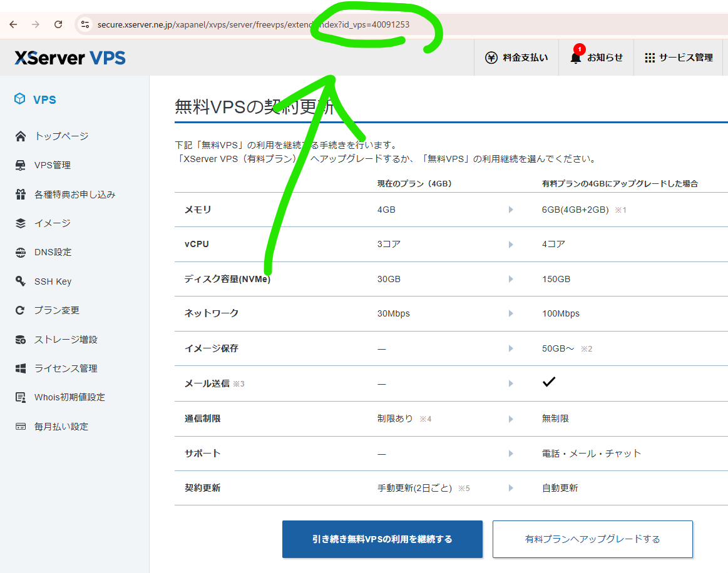Click the key icon for SSH Key

(x=21, y=281)
